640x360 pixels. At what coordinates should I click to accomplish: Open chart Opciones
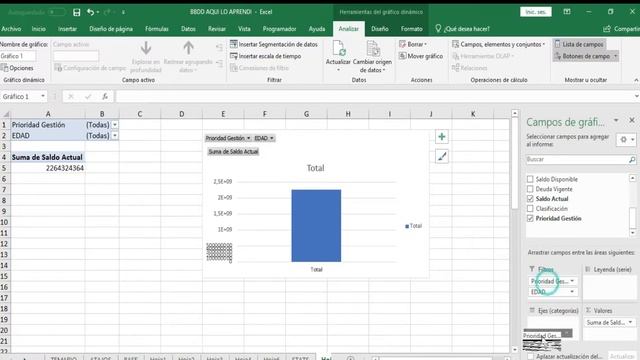point(17,68)
